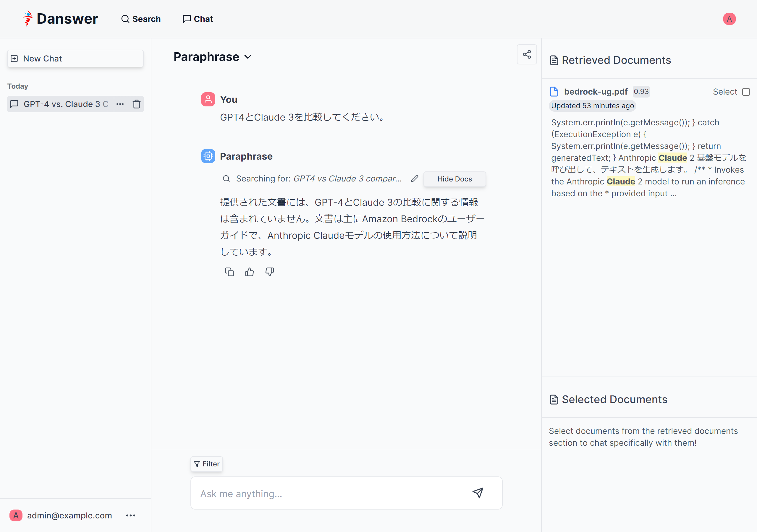
Task: Switch to the Chat tab
Action: [x=198, y=19]
